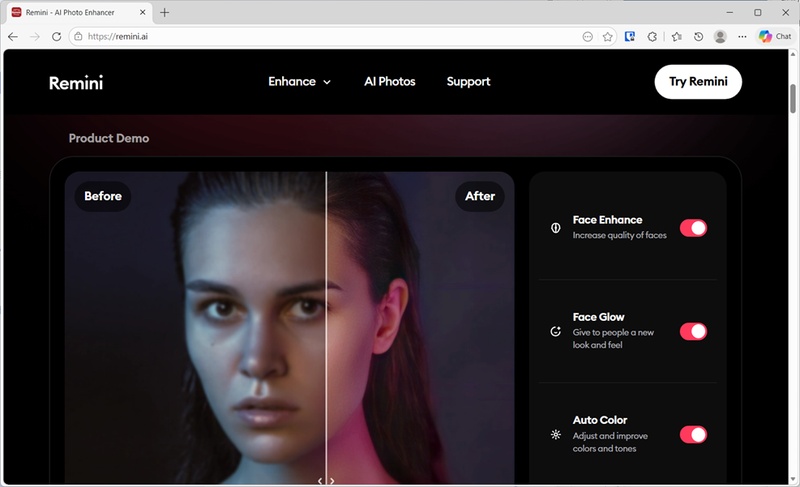The height and width of the screenshot is (487, 800).
Task: Go to the Support page
Action: [x=468, y=82]
